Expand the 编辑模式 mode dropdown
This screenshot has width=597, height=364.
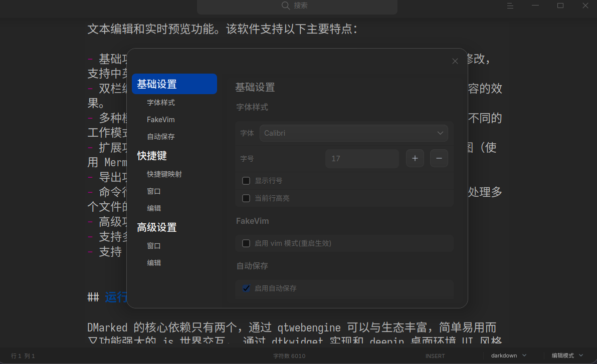tap(567, 355)
